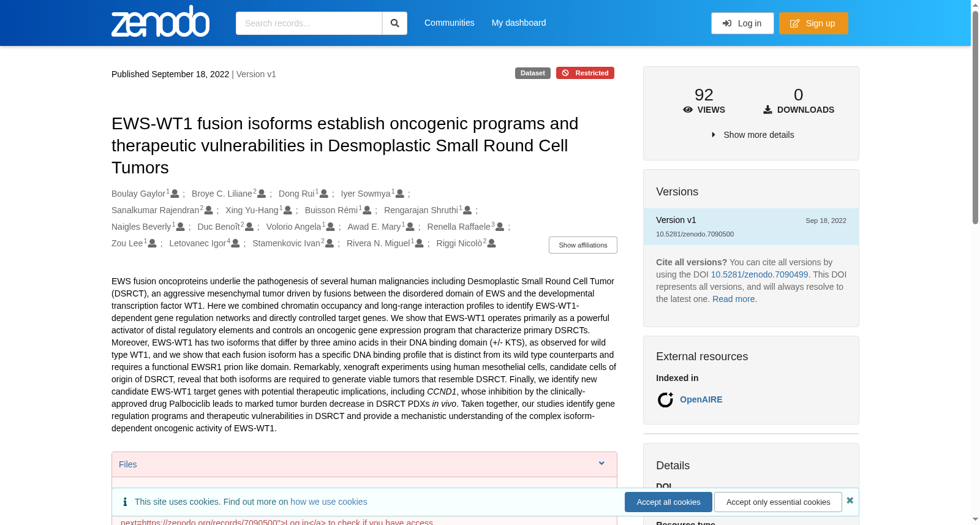Image resolution: width=980 pixels, height=525 pixels.
Task: Go to My dashboard
Action: click(x=519, y=23)
